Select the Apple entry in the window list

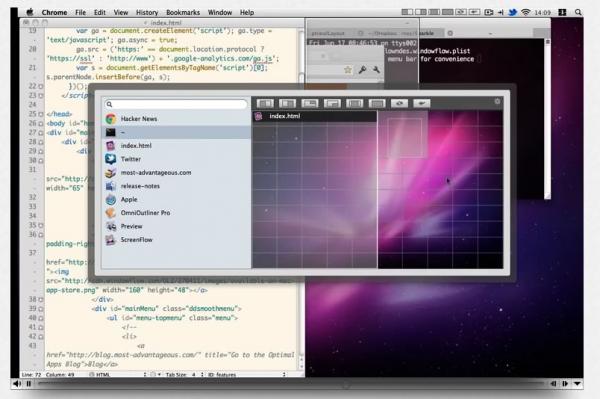(x=176, y=199)
